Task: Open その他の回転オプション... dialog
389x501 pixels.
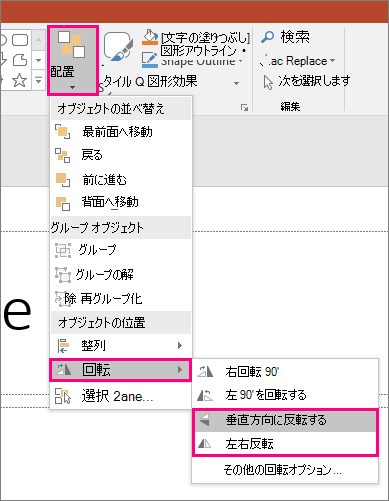Action: point(285,470)
